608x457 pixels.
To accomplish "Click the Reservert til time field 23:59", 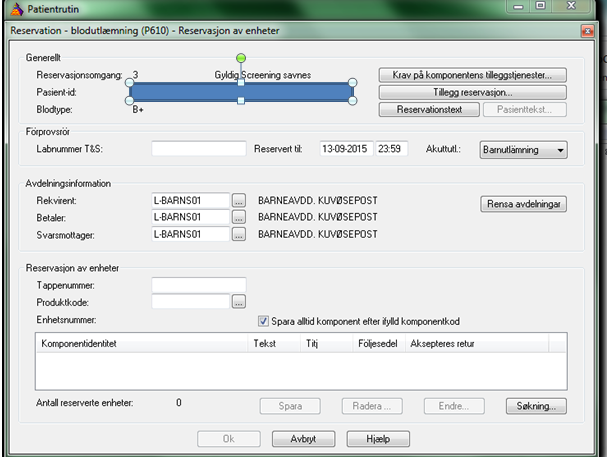I will click(x=391, y=148).
